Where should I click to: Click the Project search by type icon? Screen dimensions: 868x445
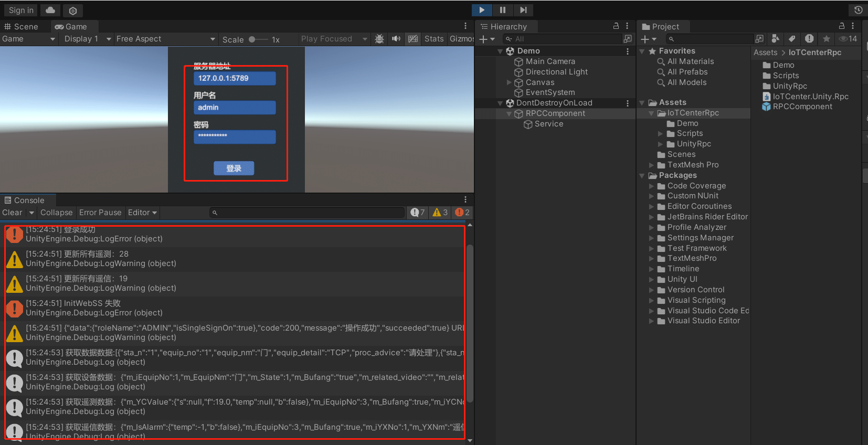775,39
